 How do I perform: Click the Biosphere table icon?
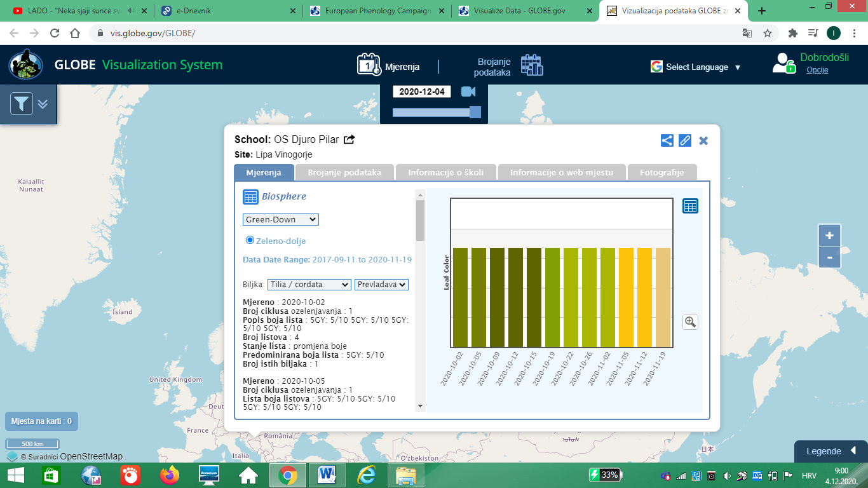(x=250, y=197)
